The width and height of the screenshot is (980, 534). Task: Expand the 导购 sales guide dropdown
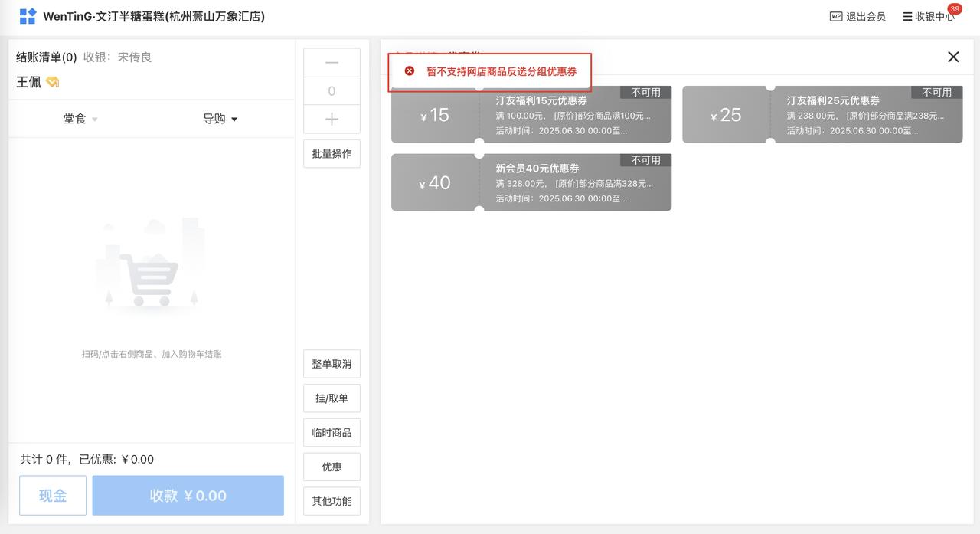(220, 119)
